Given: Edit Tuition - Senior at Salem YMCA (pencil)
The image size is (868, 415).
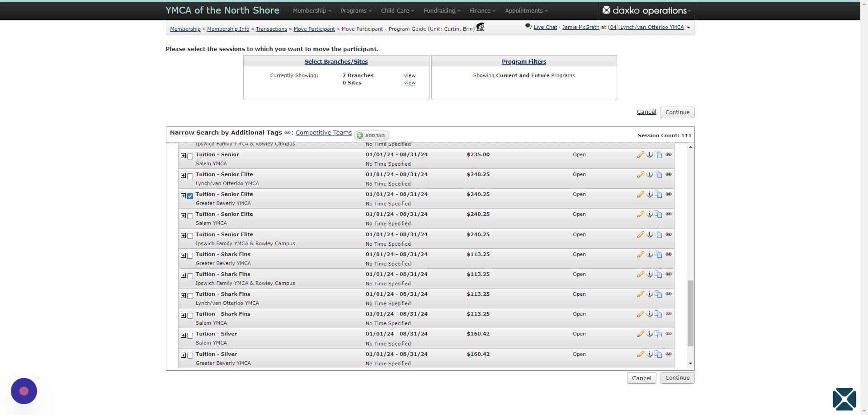Looking at the screenshot, I should click(641, 154).
